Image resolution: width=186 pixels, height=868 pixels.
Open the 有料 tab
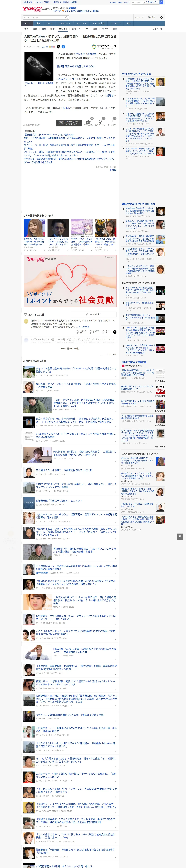point(128,24)
